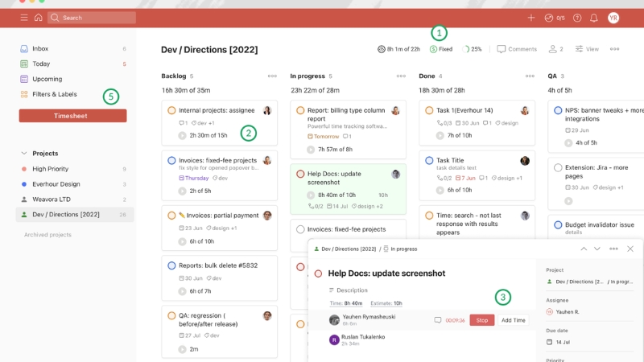644x362 pixels.
Task: Open the notifications bell
Action: click(x=593, y=18)
